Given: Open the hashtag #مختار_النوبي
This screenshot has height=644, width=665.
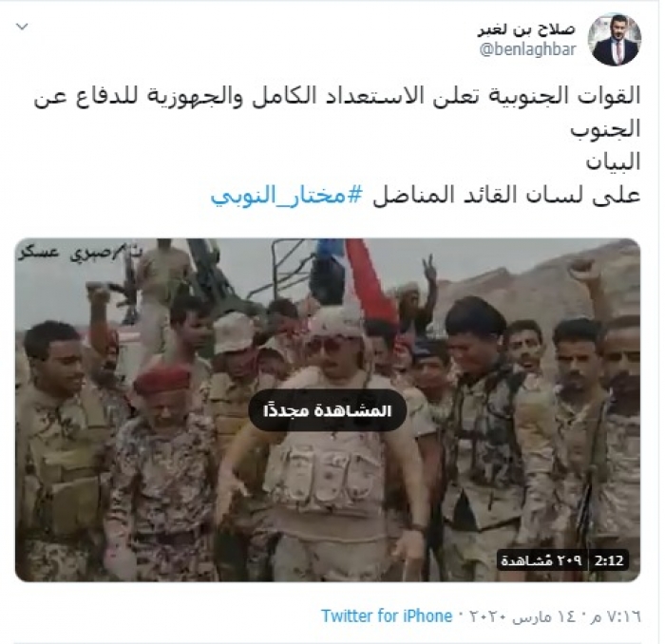Looking at the screenshot, I should (287, 196).
